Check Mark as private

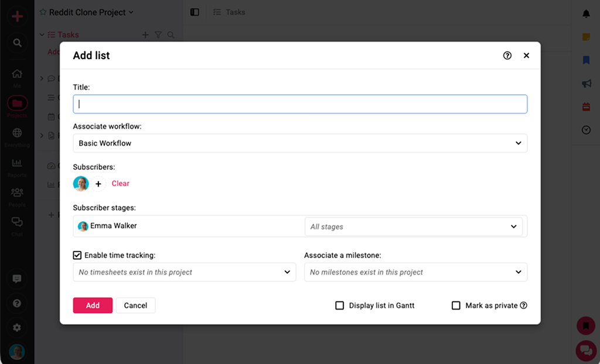point(456,305)
